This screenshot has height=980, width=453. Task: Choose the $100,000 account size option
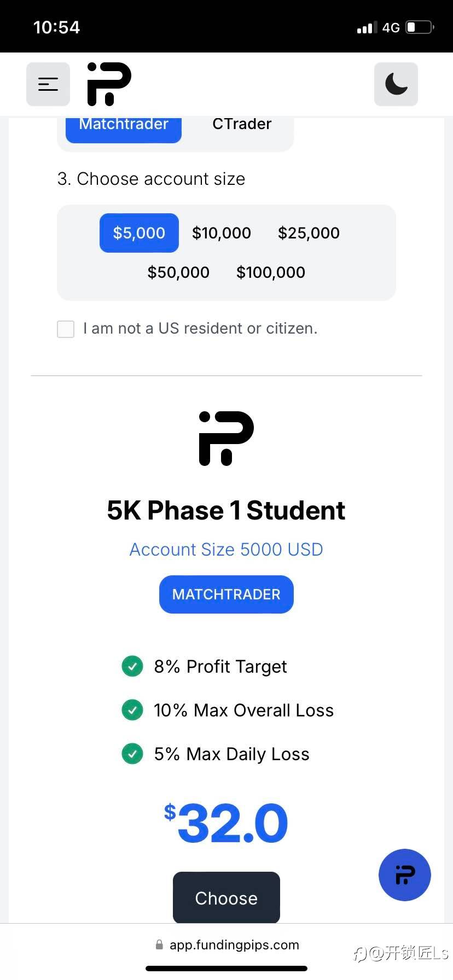click(271, 272)
